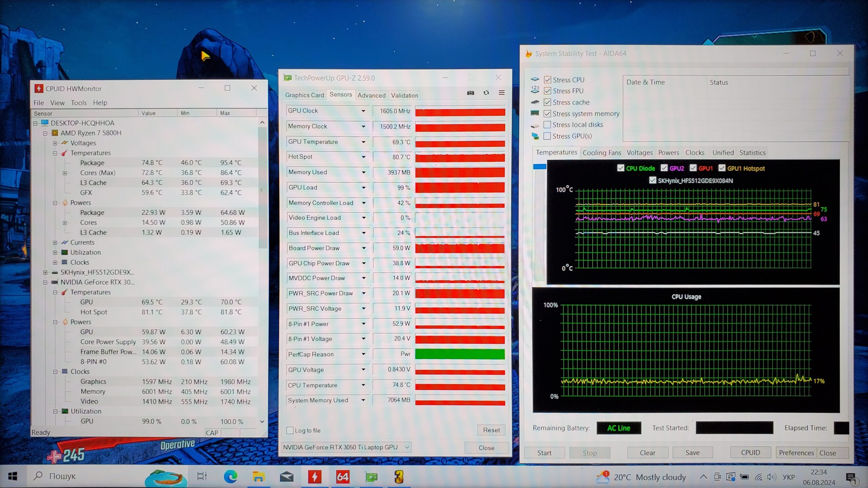The height and width of the screenshot is (488, 868).
Task: Open AIDA64 icon in taskbar
Action: [342, 477]
